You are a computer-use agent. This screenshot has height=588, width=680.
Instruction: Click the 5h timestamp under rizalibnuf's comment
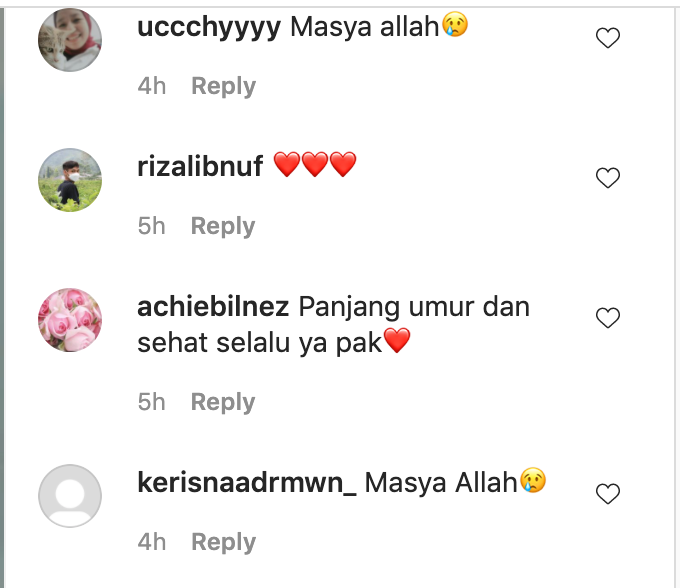pos(151,226)
